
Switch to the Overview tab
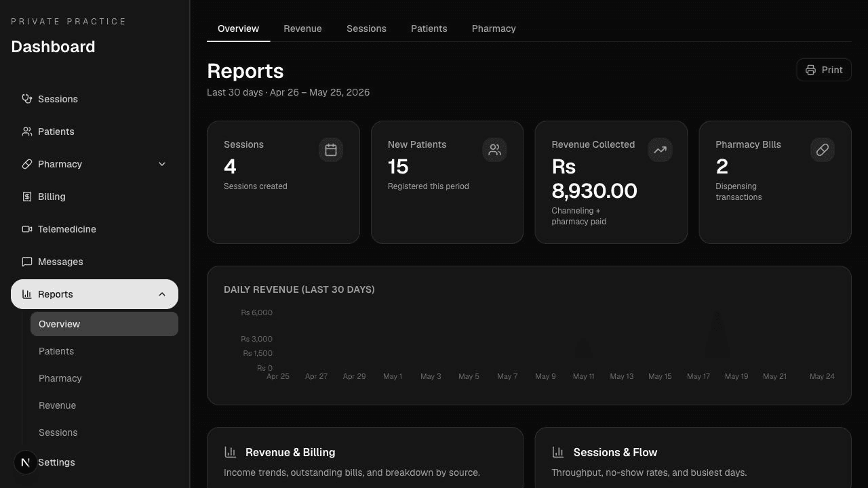pyautogui.click(x=238, y=28)
